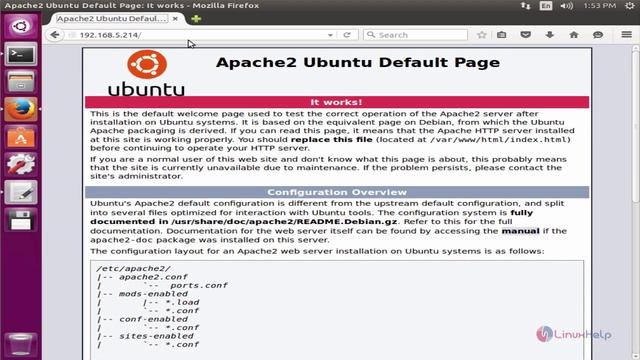640x360 pixels.
Task: Follow the 'manual' link
Action: pyautogui.click(x=520, y=231)
